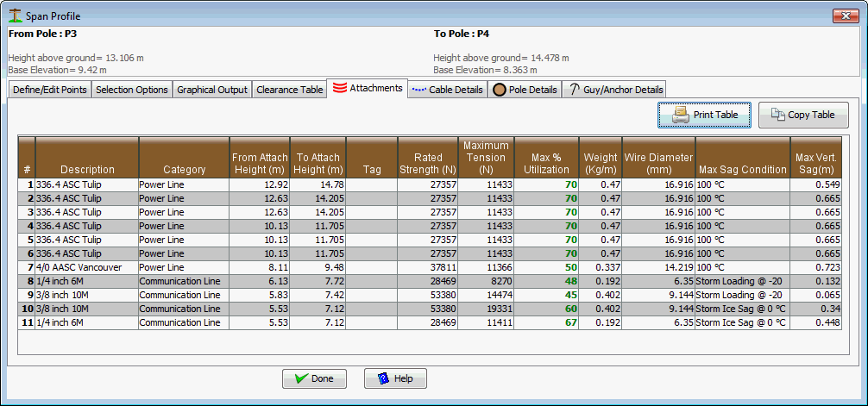The image size is (868, 406).
Task: Select row 8 description 1/4 inch 6M
Action: tap(87, 282)
